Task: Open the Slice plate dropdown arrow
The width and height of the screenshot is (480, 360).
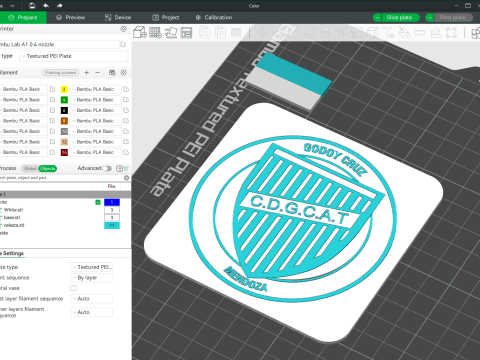Action: 377,18
